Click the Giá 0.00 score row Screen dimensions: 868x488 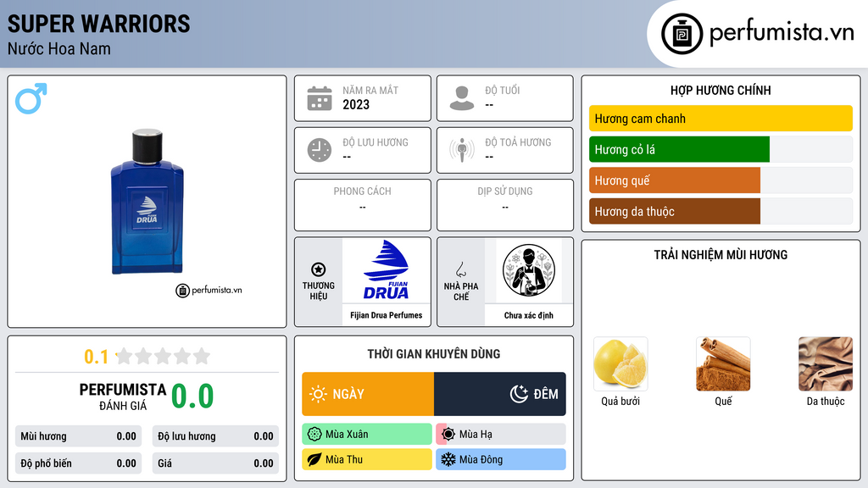[x=215, y=463]
